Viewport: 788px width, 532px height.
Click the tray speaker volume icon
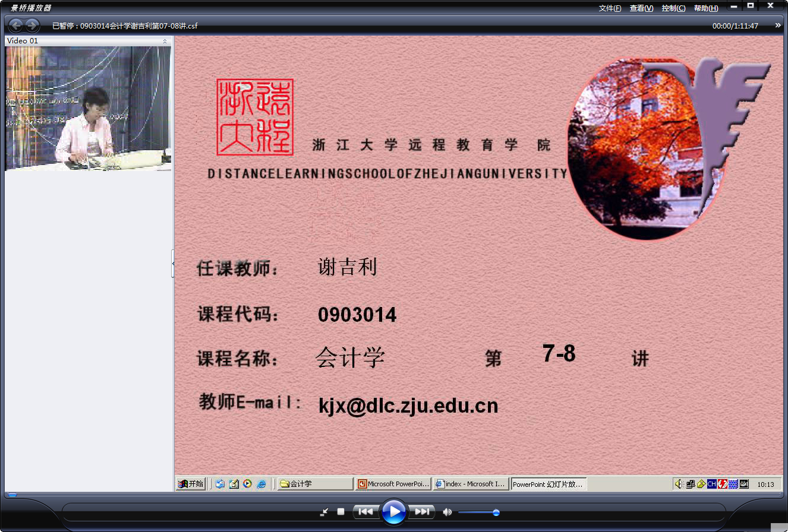click(x=679, y=484)
